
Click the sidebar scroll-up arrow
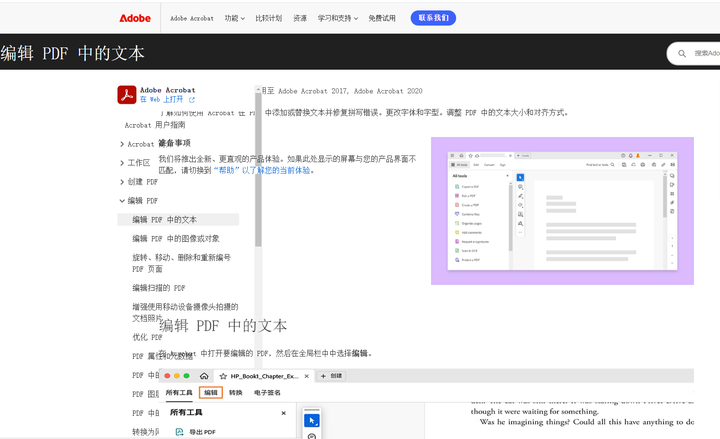pyautogui.click(x=259, y=89)
